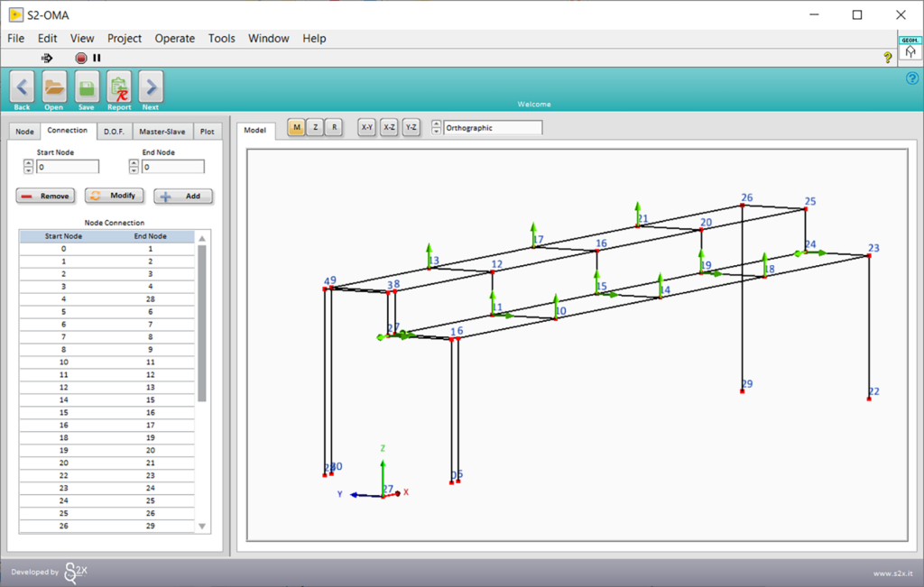Open a project using the Open folder icon

point(53,87)
